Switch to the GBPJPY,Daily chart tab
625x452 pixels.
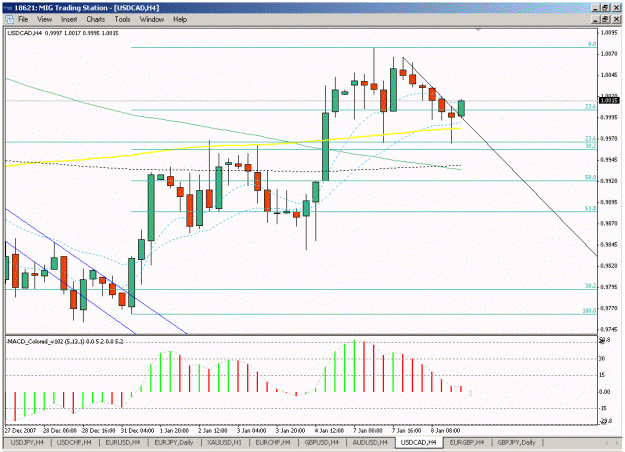pyautogui.click(x=517, y=442)
